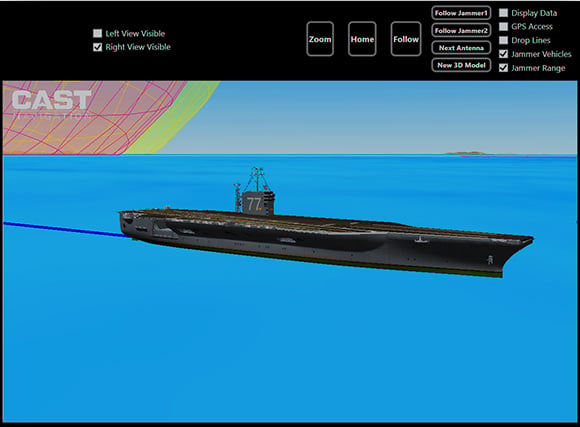This screenshot has height=427, width=580.
Task: Uncheck Right View Visible
Action: [97, 47]
